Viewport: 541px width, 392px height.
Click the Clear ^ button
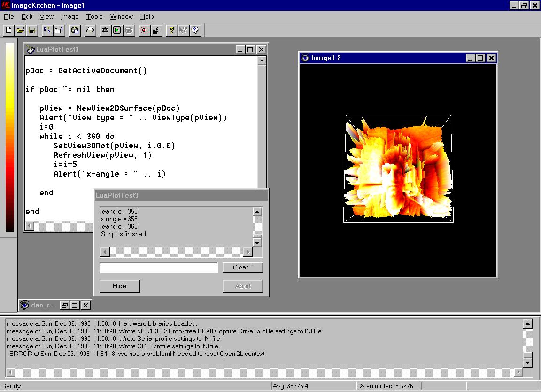click(x=242, y=267)
